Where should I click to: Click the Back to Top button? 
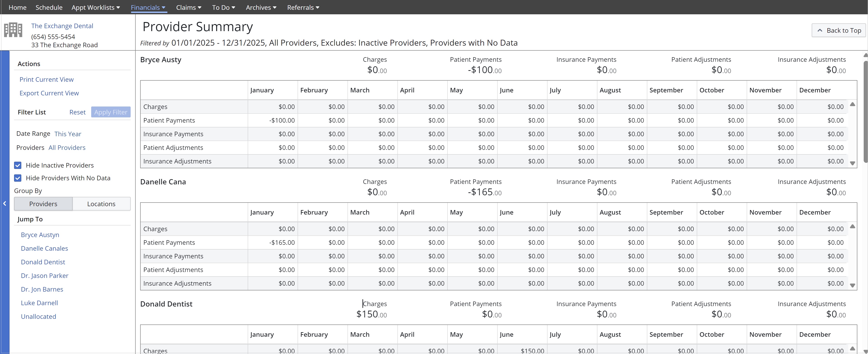(x=839, y=30)
